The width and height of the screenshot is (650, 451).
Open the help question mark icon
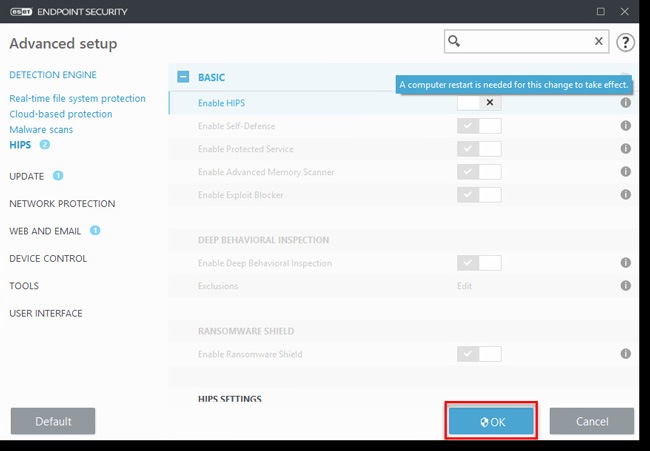625,42
